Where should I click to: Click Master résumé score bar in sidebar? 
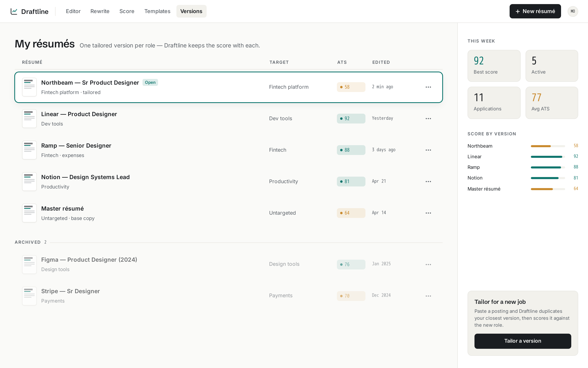[548, 189]
